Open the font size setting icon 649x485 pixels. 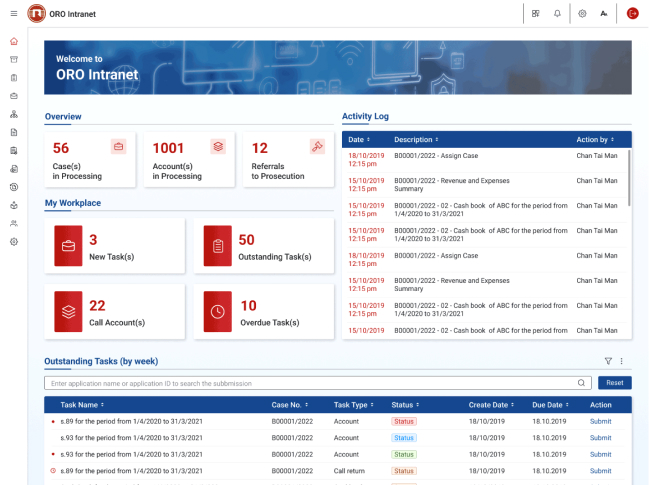(603, 13)
